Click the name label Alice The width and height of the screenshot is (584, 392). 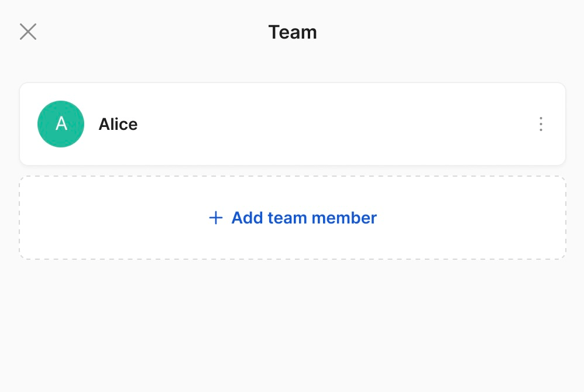pos(118,124)
